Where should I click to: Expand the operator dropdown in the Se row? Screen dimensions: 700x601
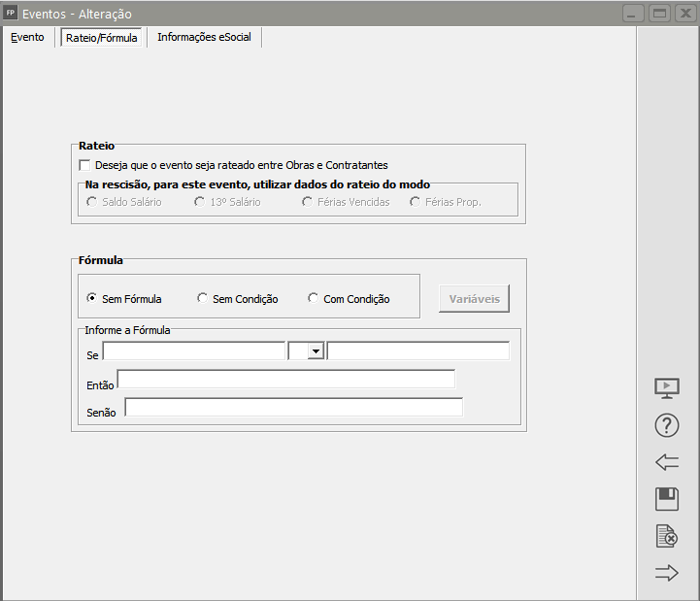pyautogui.click(x=316, y=351)
